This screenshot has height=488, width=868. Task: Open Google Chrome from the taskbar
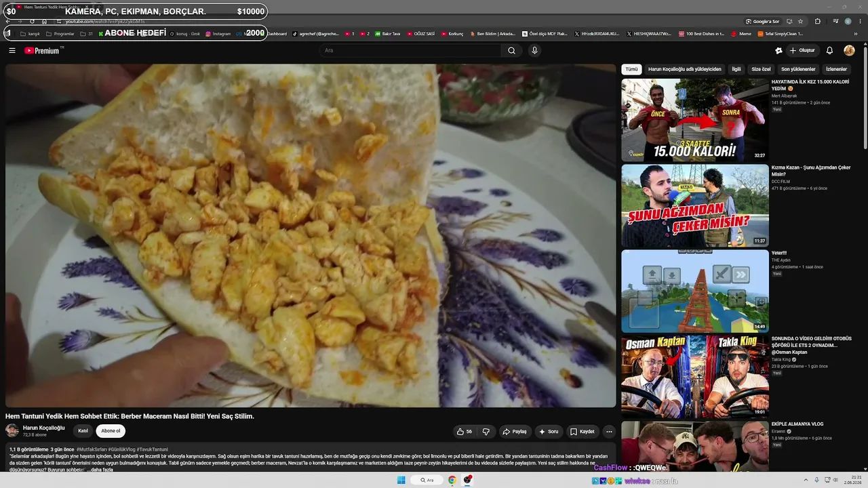pyautogui.click(x=452, y=480)
